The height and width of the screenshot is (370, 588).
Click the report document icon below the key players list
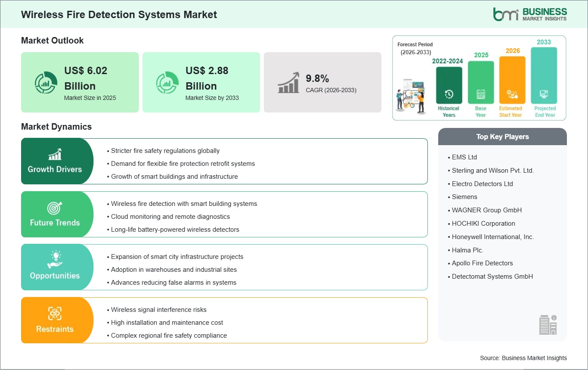click(x=547, y=325)
